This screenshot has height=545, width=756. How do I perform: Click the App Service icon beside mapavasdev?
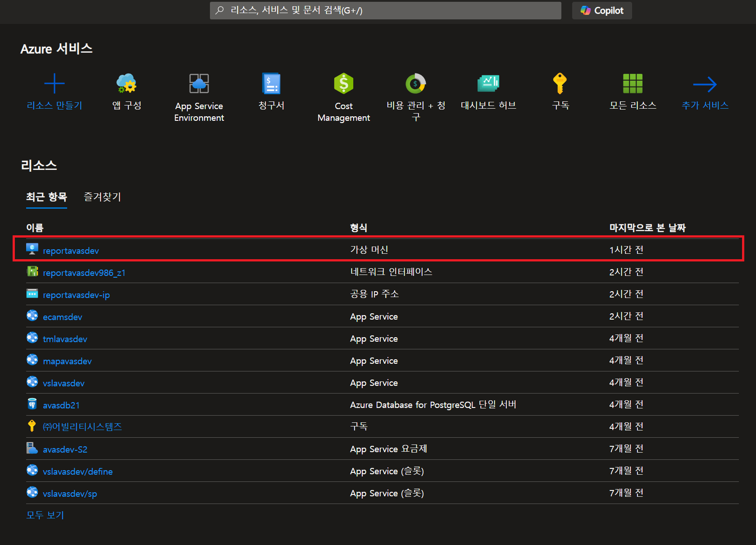pos(32,359)
